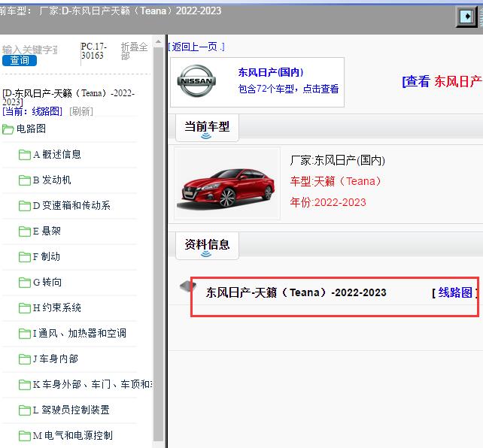Open H 约束系统 category
The width and height of the screenshot is (483, 448).
[57, 307]
